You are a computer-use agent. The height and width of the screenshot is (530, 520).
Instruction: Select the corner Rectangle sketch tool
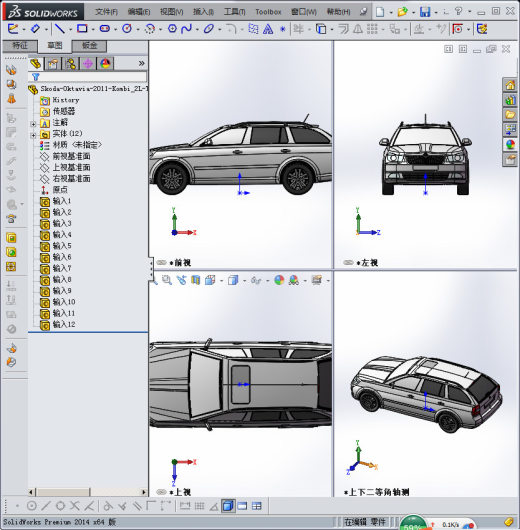[x=82, y=29]
